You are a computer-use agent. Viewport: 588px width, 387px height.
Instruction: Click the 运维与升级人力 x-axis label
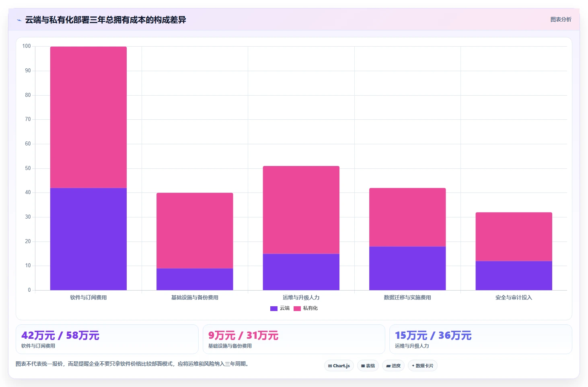[301, 298]
